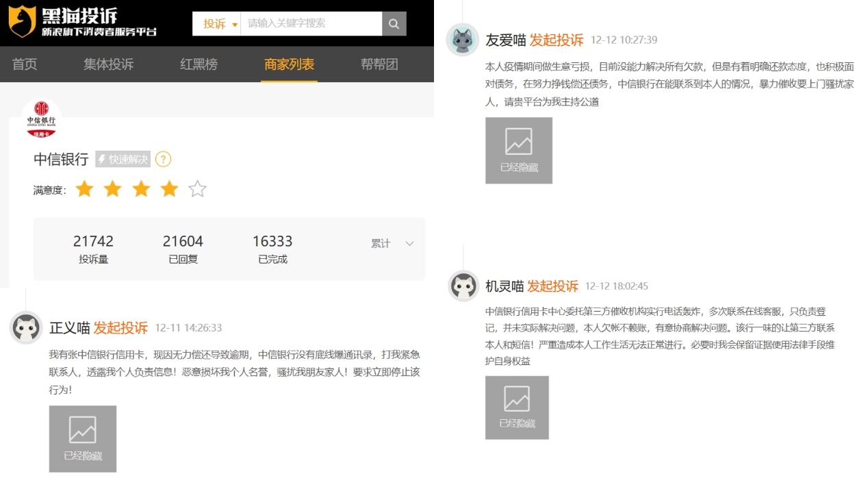
Task: Open the hidden image under 机灵喵 complaint
Action: [517, 407]
